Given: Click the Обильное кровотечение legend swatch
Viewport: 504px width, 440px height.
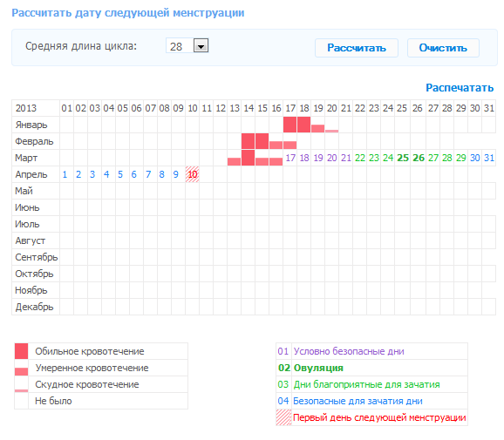Looking at the screenshot, I should click(21, 351).
